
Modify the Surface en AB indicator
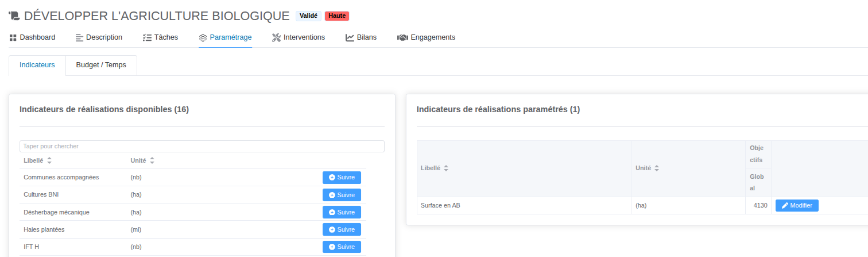coord(797,205)
